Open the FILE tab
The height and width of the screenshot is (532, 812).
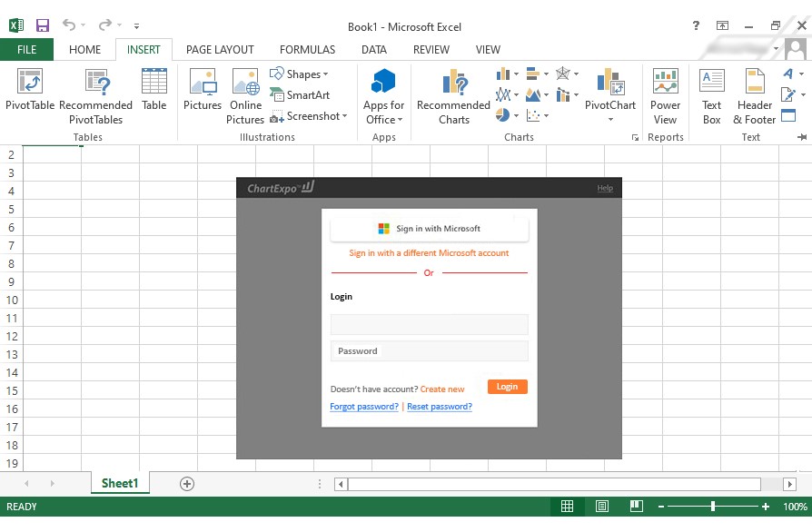pos(26,50)
